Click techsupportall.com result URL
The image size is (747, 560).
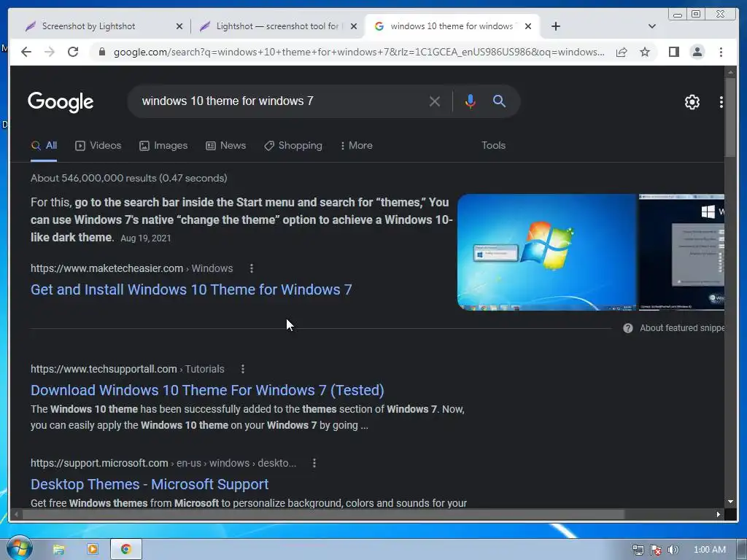[x=127, y=369]
